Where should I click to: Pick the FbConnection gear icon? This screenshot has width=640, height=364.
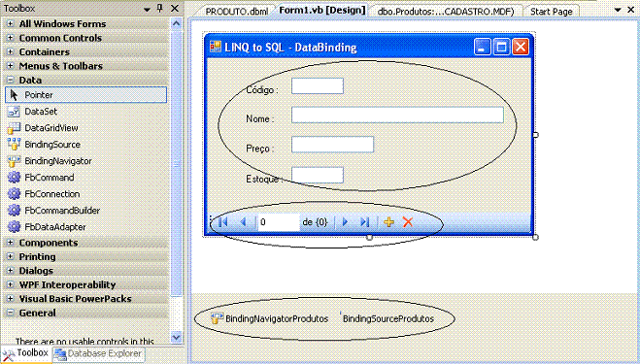14,194
